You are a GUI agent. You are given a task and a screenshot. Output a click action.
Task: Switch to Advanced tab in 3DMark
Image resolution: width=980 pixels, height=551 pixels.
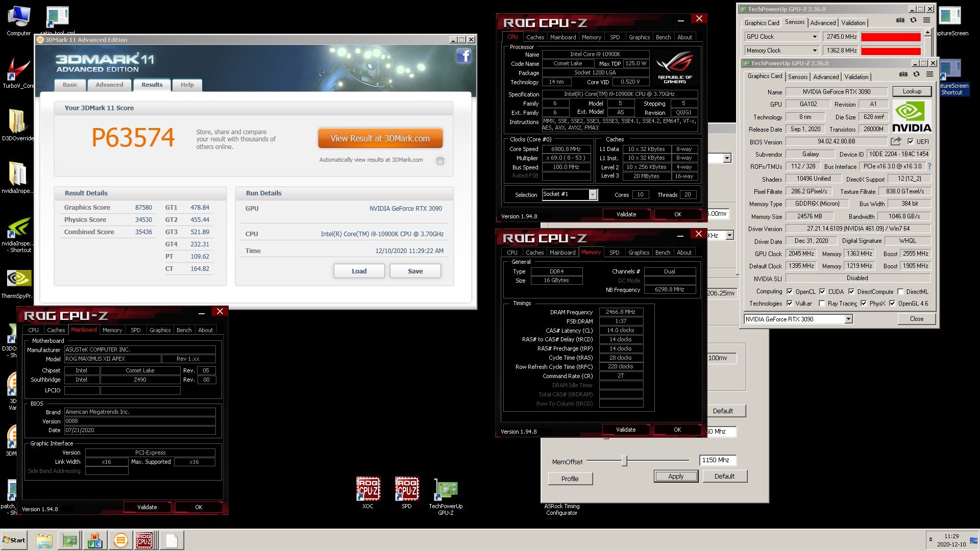click(x=109, y=85)
